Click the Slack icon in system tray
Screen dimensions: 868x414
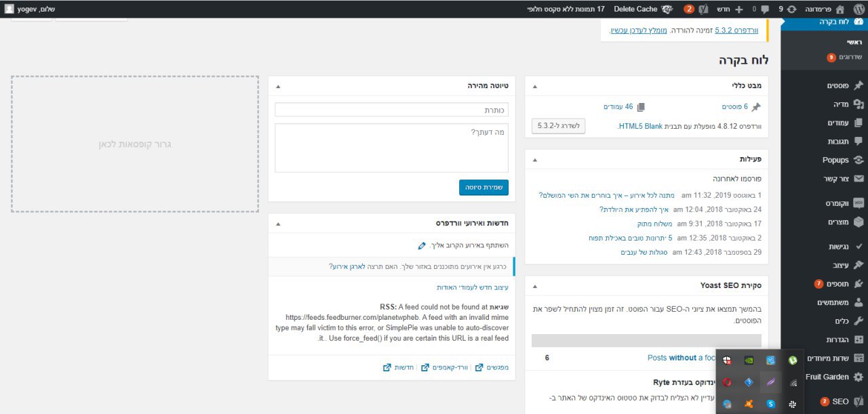[x=793, y=404]
